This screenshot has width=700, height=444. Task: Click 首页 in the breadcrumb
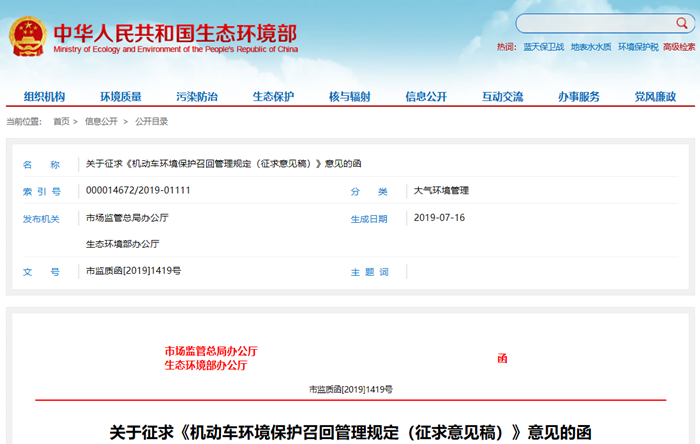coord(61,121)
